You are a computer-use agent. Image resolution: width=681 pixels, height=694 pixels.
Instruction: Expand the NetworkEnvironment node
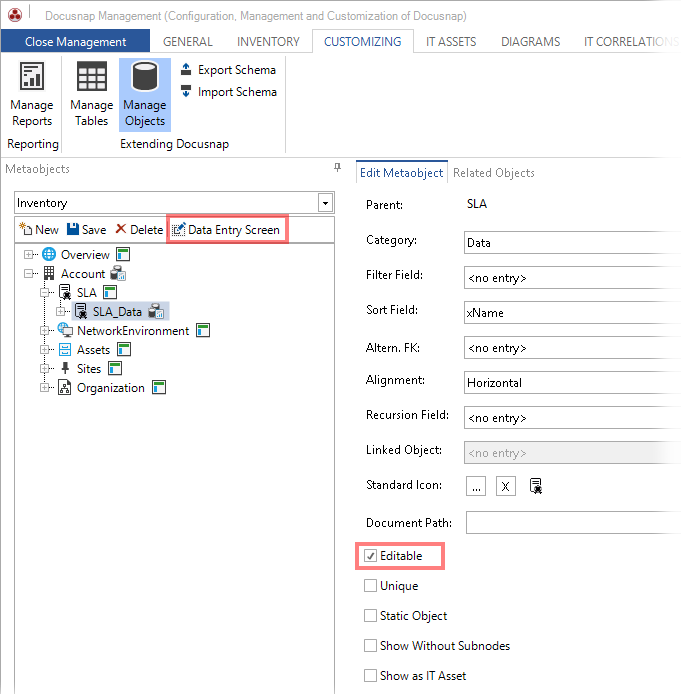tap(44, 331)
